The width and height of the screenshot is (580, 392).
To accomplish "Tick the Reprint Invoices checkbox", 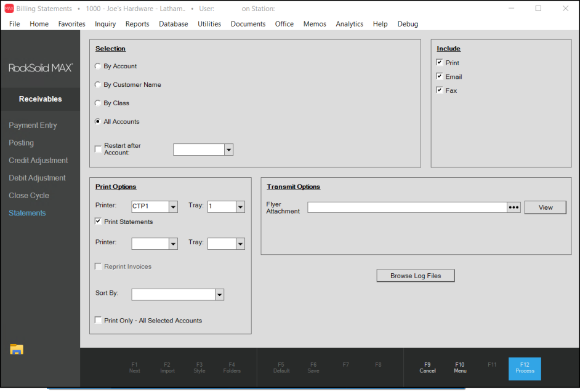I will [x=98, y=266].
